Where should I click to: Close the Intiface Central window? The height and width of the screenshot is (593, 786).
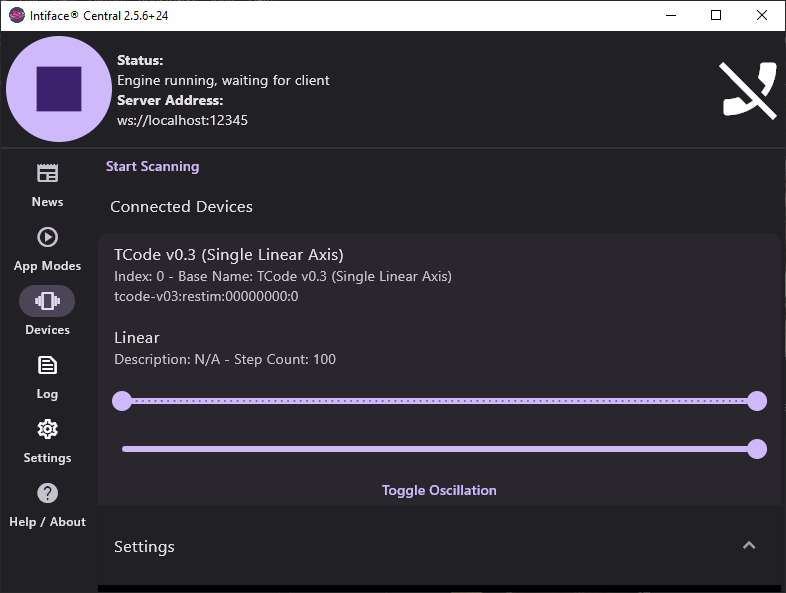(x=761, y=16)
